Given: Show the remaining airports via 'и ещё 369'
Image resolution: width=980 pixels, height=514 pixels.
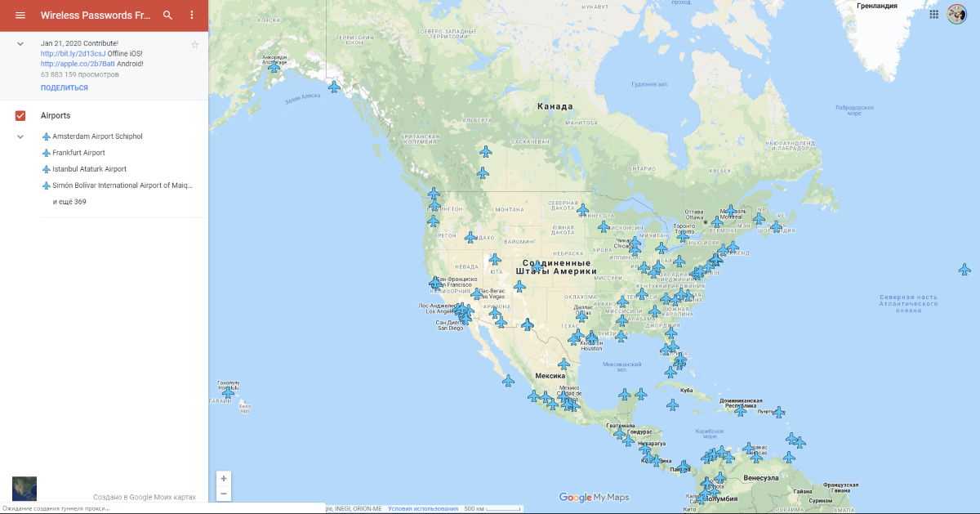Looking at the screenshot, I should 69,202.
